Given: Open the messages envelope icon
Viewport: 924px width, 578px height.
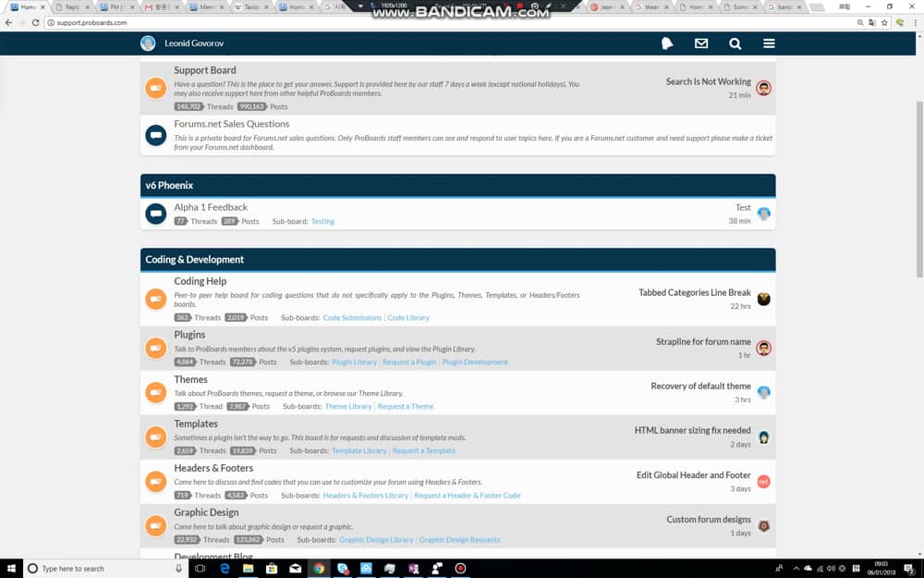Looking at the screenshot, I should tap(701, 43).
